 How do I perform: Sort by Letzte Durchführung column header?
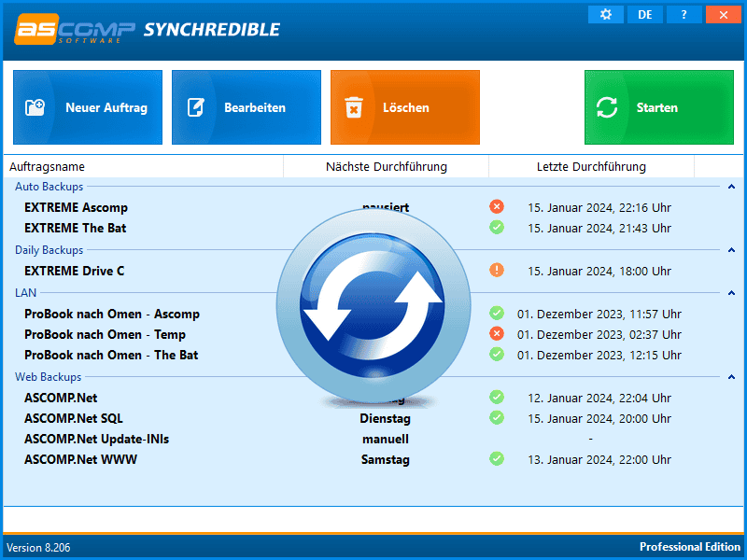(x=591, y=167)
